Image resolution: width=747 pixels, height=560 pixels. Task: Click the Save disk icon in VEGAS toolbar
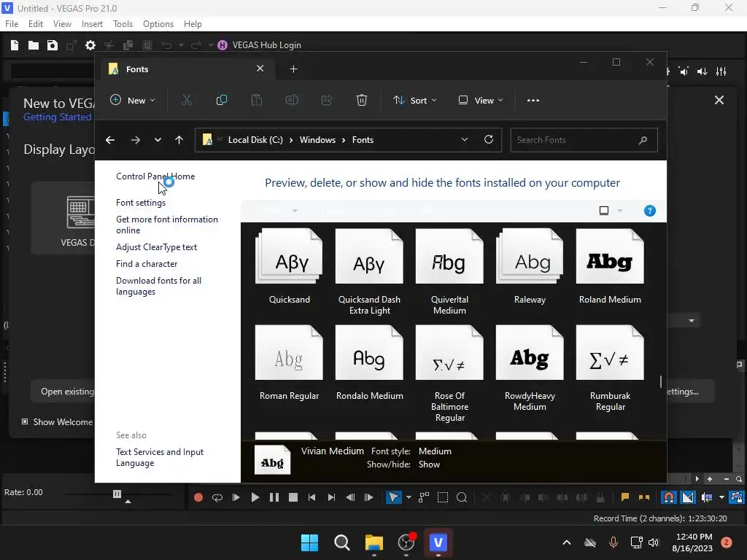53,45
